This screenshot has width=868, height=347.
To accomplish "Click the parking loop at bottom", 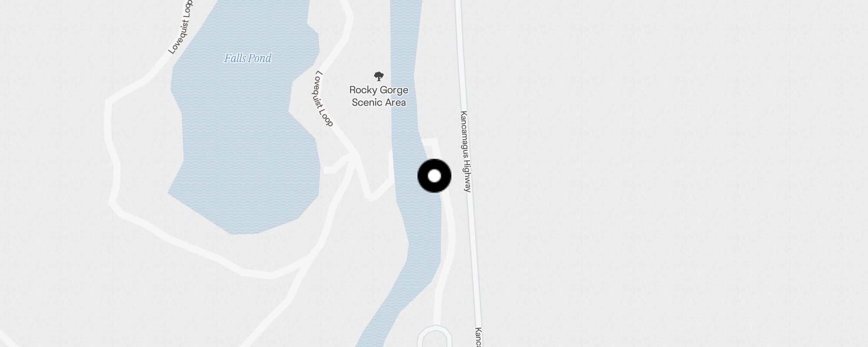I will (x=435, y=337).
